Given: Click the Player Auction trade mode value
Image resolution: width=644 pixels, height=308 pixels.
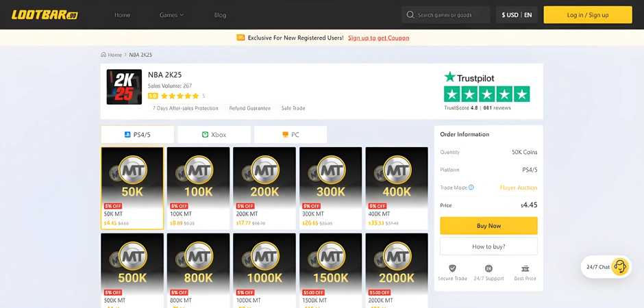Looking at the screenshot, I should (519, 188).
